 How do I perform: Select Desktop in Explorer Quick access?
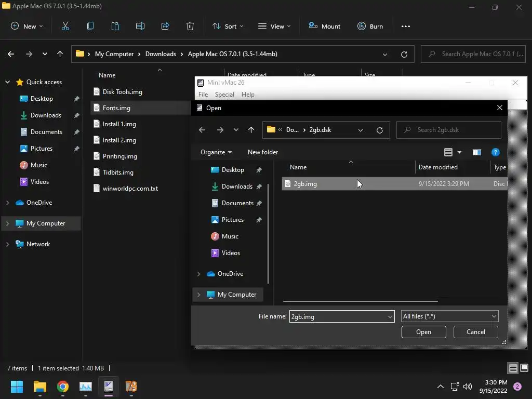pyautogui.click(x=42, y=99)
